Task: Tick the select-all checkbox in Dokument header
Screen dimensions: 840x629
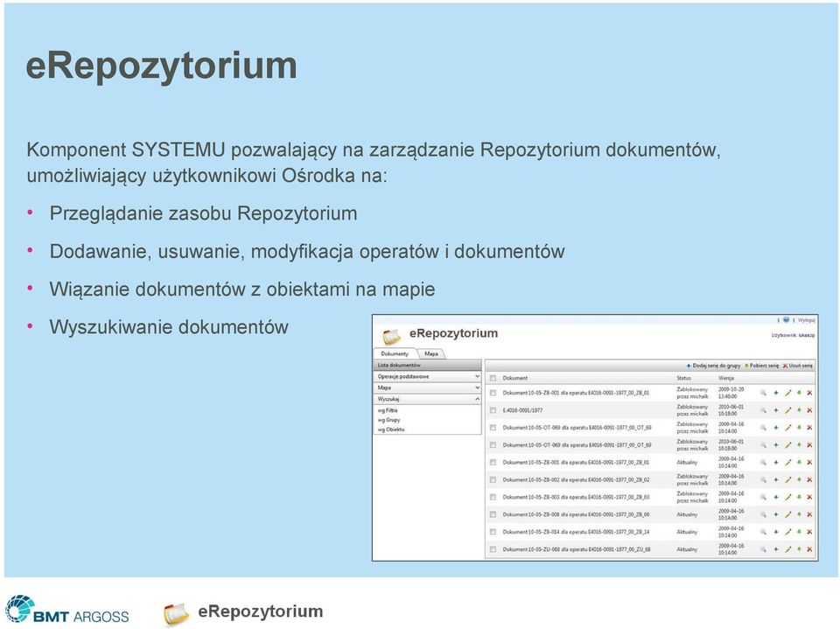Action: tap(493, 378)
